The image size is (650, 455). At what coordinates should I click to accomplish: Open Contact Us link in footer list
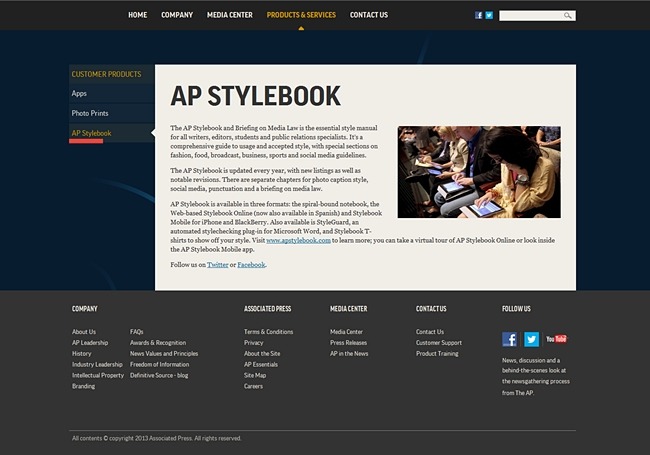[x=430, y=332]
